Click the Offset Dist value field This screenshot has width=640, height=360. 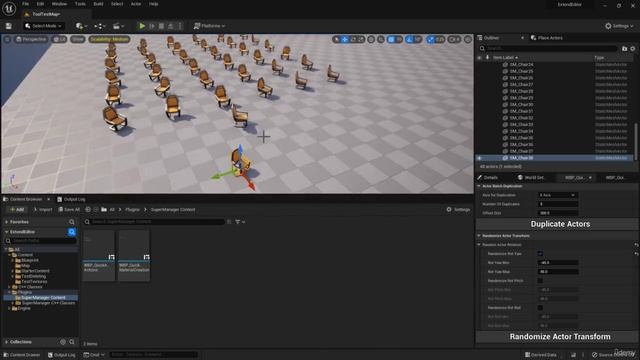click(x=558, y=213)
